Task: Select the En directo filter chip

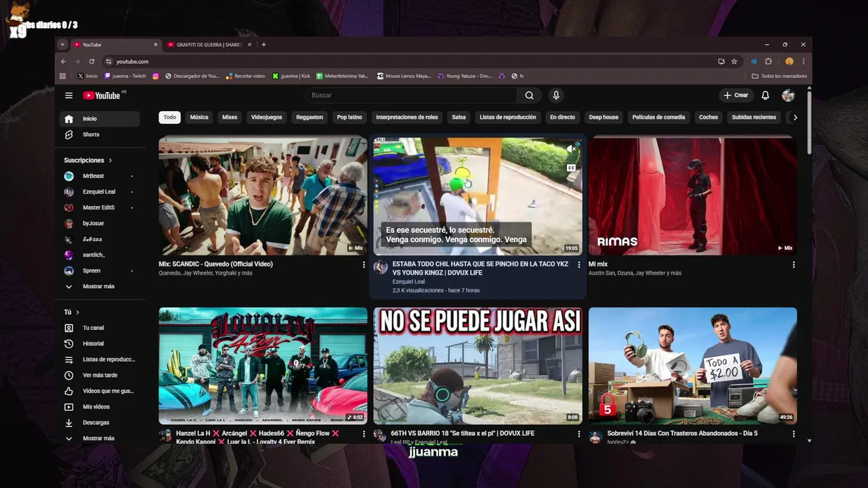Action: point(562,117)
